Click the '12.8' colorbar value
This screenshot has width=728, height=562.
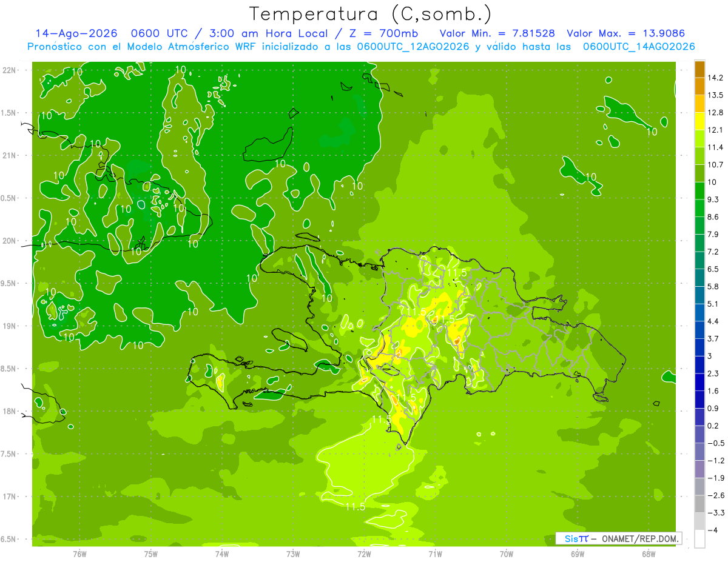(715, 113)
